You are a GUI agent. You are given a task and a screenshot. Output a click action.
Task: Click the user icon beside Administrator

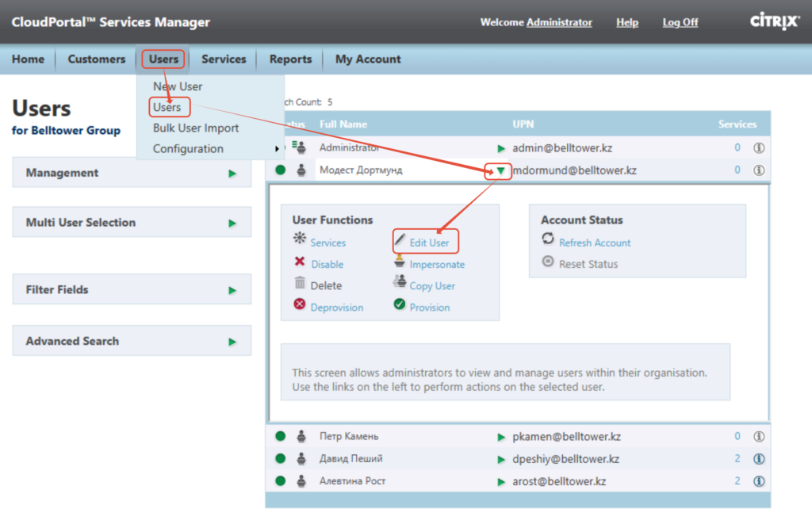click(x=299, y=147)
